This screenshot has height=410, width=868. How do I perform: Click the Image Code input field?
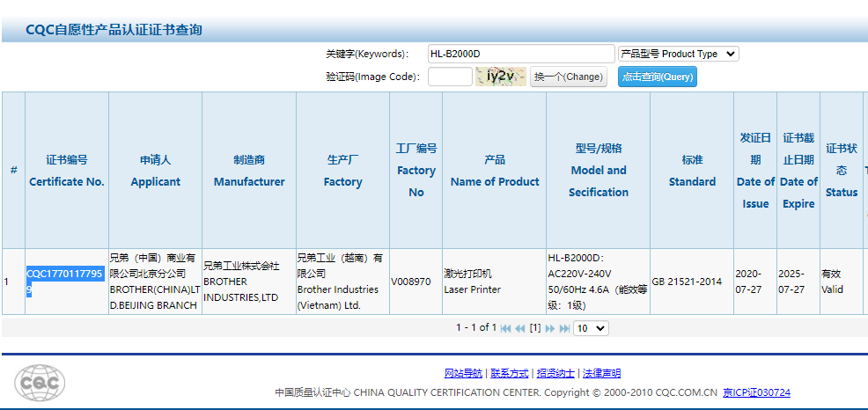[x=450, y=77]
